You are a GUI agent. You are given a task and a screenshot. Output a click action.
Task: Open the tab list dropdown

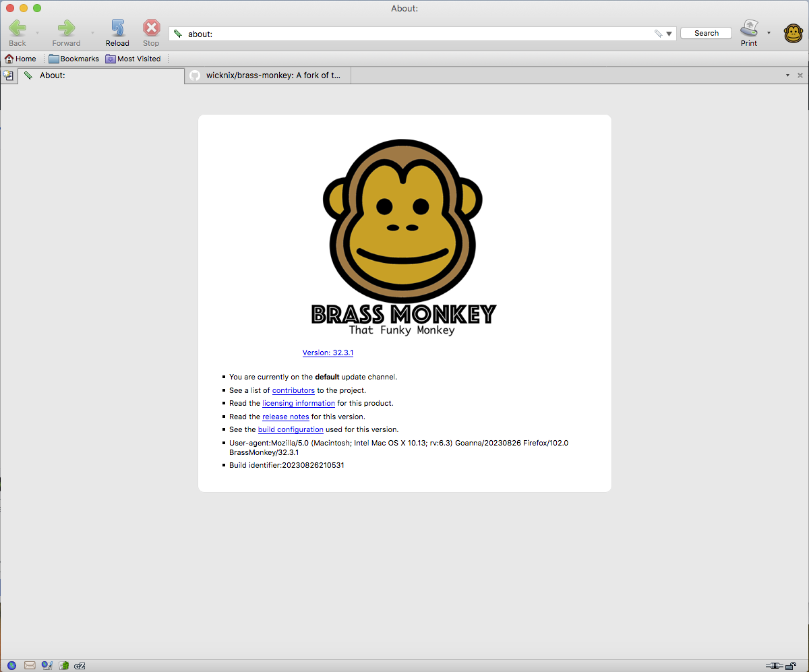click(x=787, y=75)
